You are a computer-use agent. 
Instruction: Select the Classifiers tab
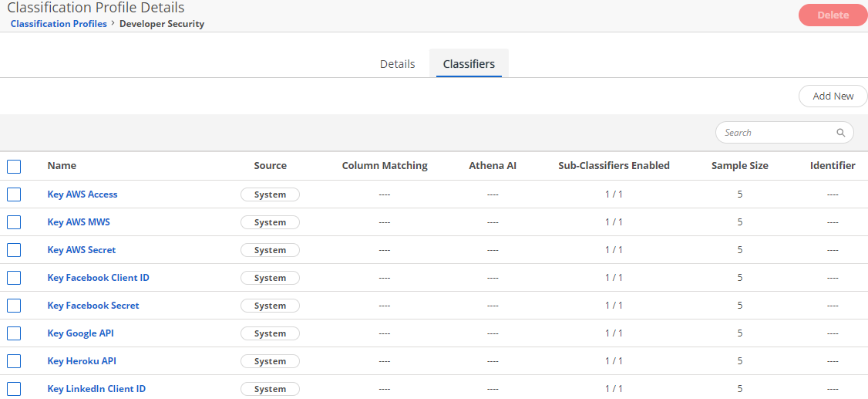469,64
